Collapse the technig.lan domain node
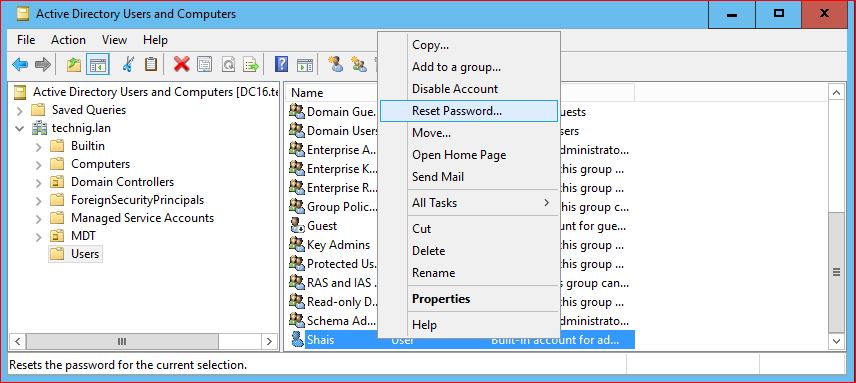856x383 pixels. [x=20, y=129]
